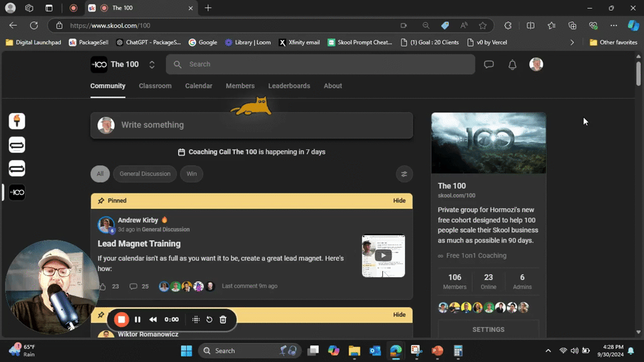Viewport: 644px width, 362px height.
Task: Hide the pinned Lead Magnet Training post
Action: click(x=399, y=200)
